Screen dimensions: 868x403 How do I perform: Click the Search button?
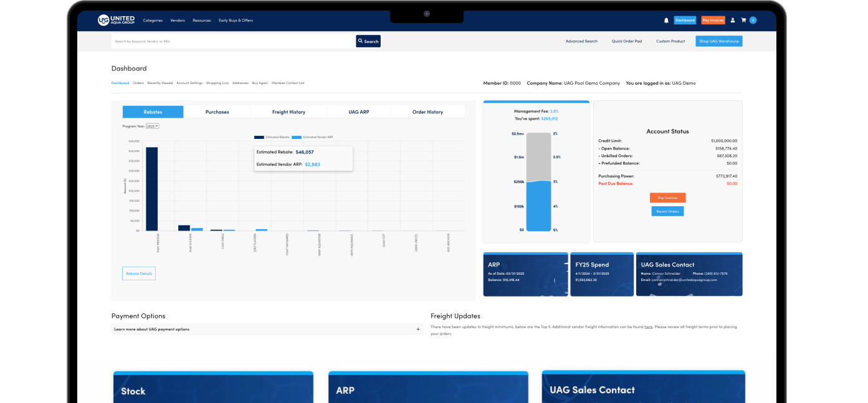[x=368, y=41]
